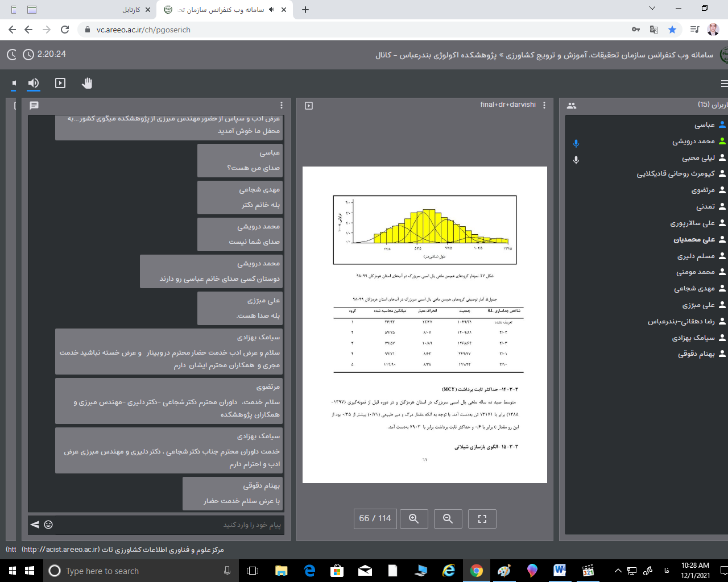Send the chat message arrow
Image resolution: width=728 pixels, height=582 pixels.
[35, 525]
